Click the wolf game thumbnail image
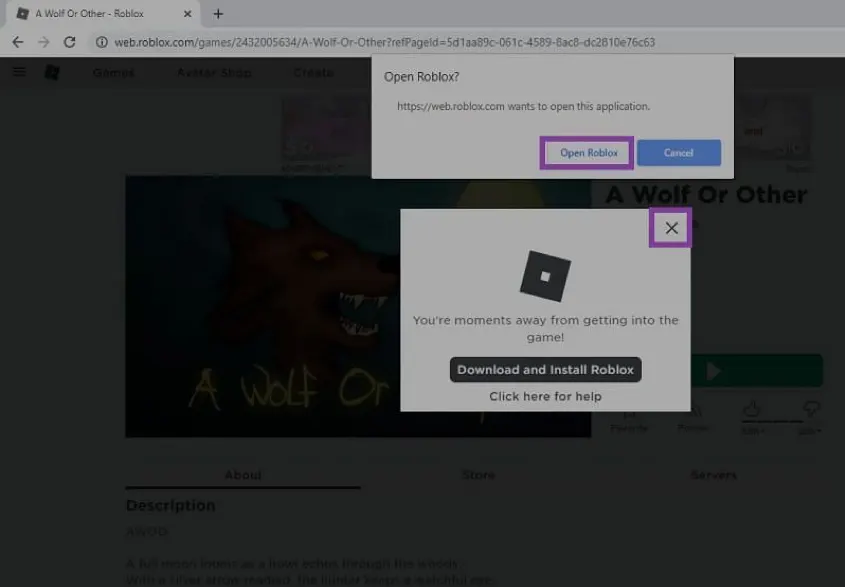The height and width of the screenshot is (587, 845). pyautogui.click(x=358, y=306)
